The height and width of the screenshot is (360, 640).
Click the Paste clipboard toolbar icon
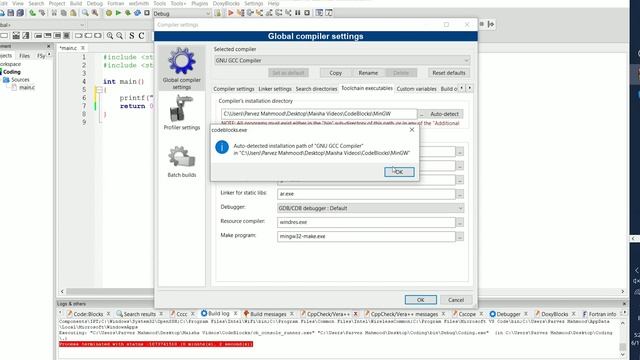tap(73, 13)
